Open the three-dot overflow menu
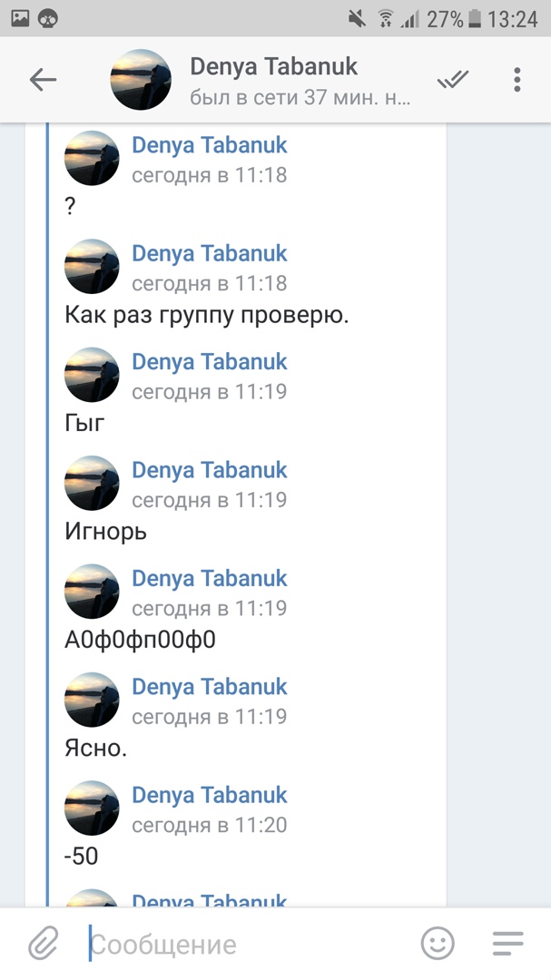Image resolution: width=551 pixels, height=980 pixels. [x=517, y=80]
